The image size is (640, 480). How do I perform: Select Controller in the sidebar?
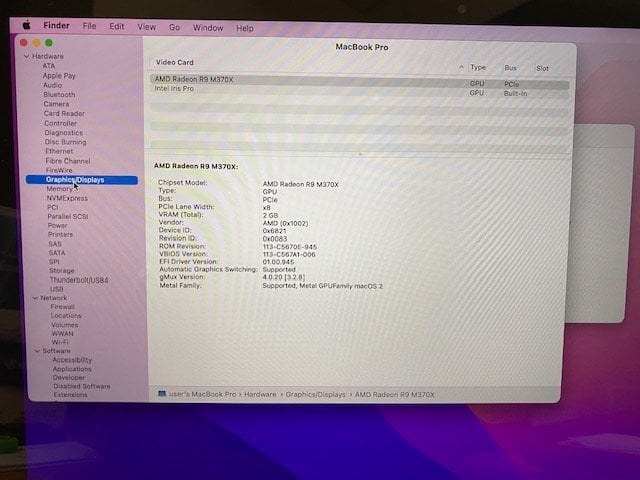tap(60, 123)
